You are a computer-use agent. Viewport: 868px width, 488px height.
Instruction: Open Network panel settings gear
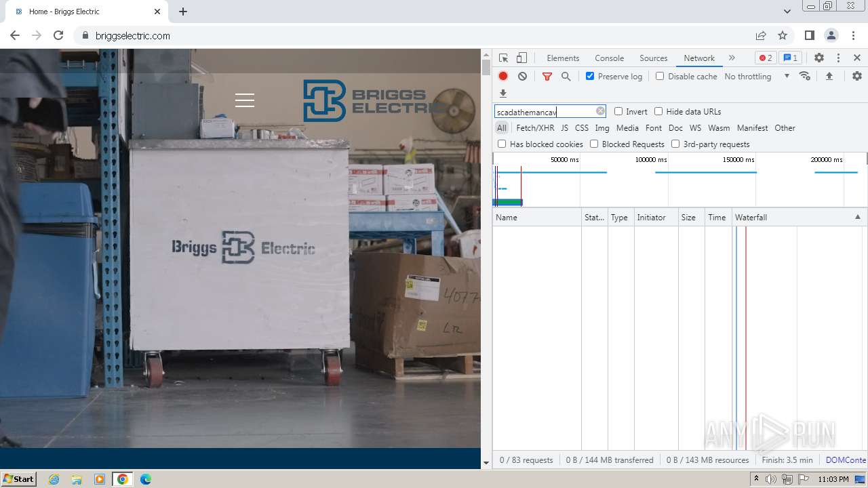[857, 77]
